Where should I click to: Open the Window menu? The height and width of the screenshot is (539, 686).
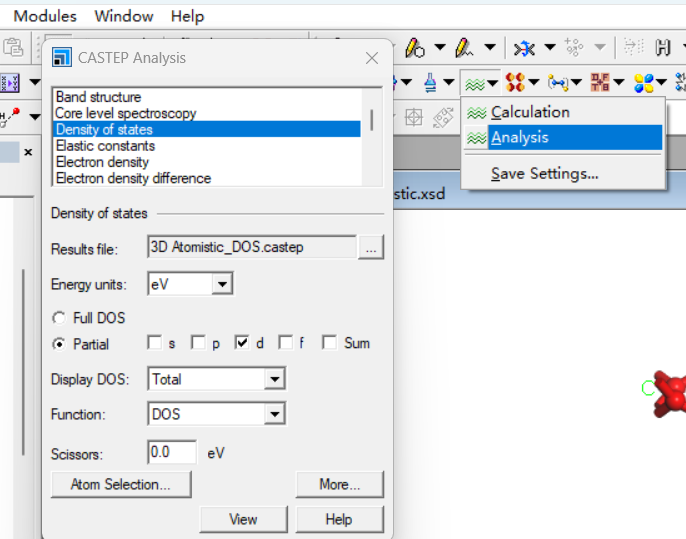[x=124, y=16]
